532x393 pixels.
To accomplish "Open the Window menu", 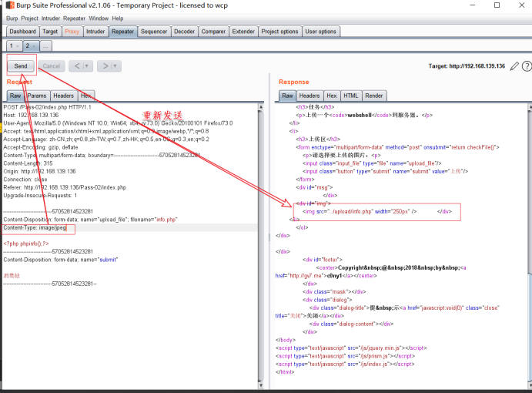I will coord(99,18).
